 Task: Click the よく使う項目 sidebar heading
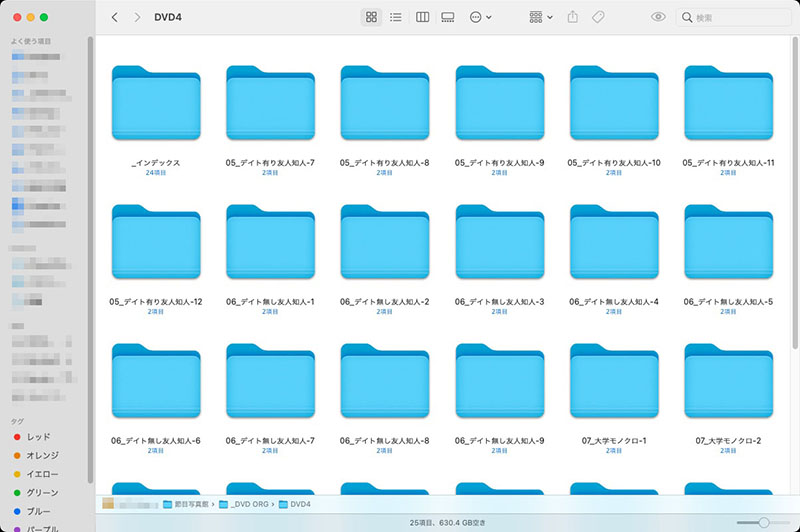click(31, 41)
